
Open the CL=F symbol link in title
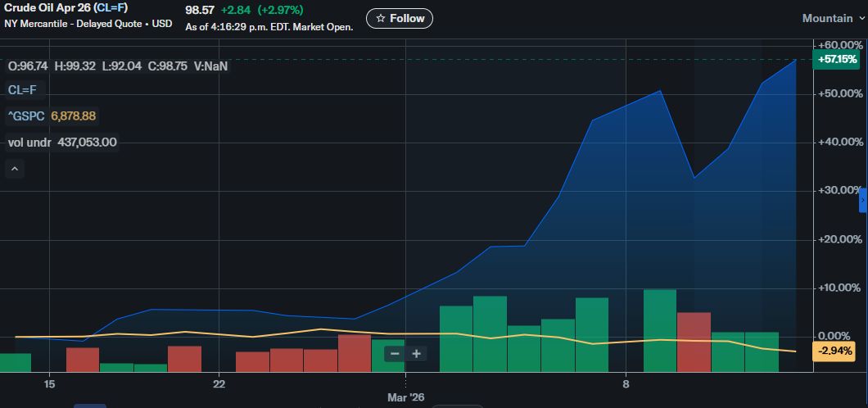tap(111, 8)
